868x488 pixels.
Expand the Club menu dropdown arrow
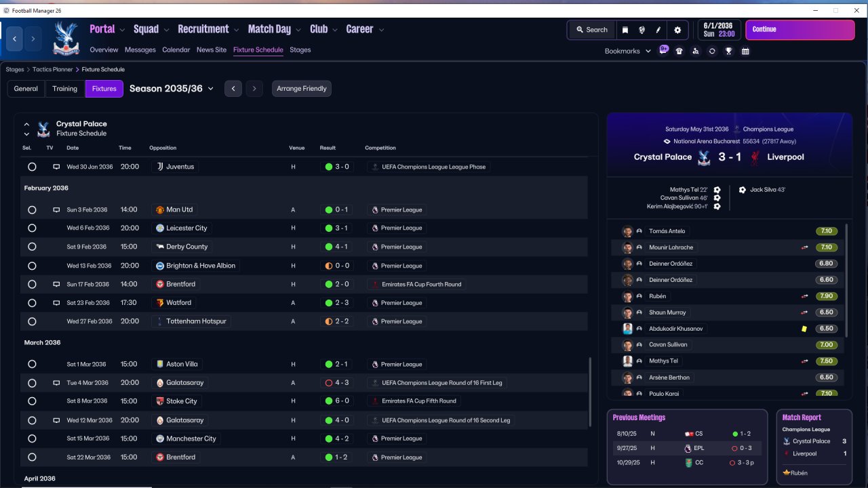tap(335, 30)
